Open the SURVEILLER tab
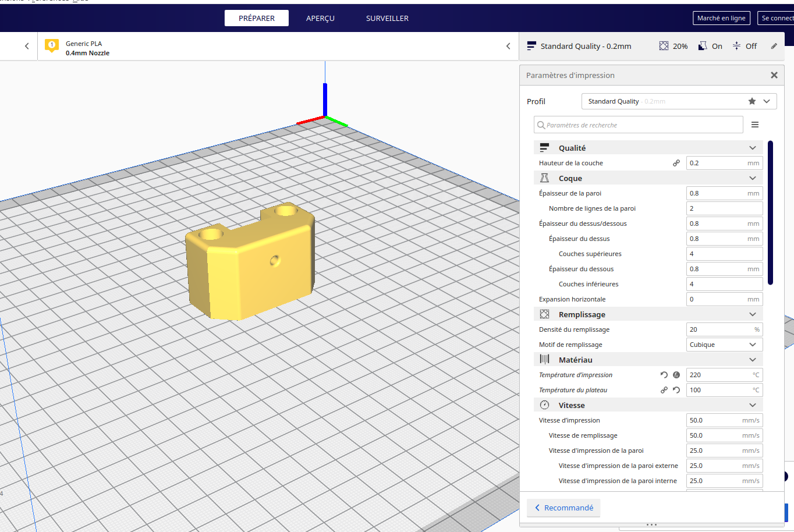Image resolution: width=794 pixels, height=532 pixels. click(x=387, y=18)
